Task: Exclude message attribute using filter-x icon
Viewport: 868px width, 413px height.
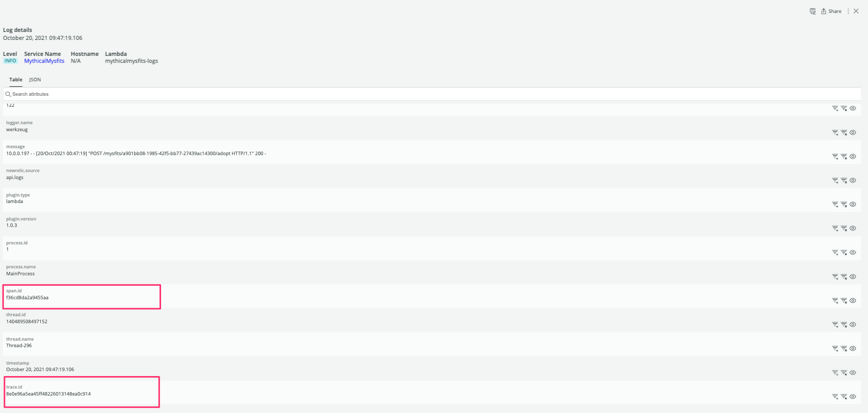Action: click(844, 157)
